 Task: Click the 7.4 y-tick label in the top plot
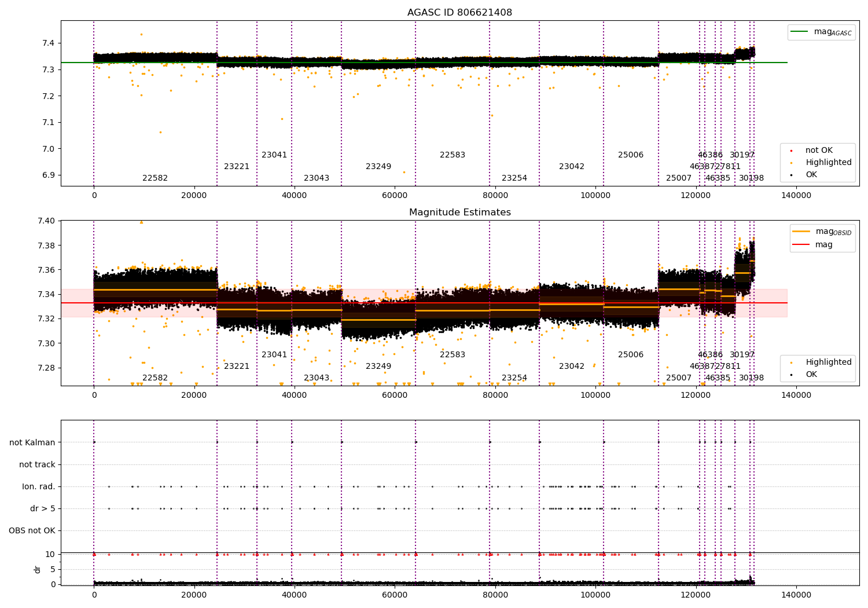click(x=49, y=43)
